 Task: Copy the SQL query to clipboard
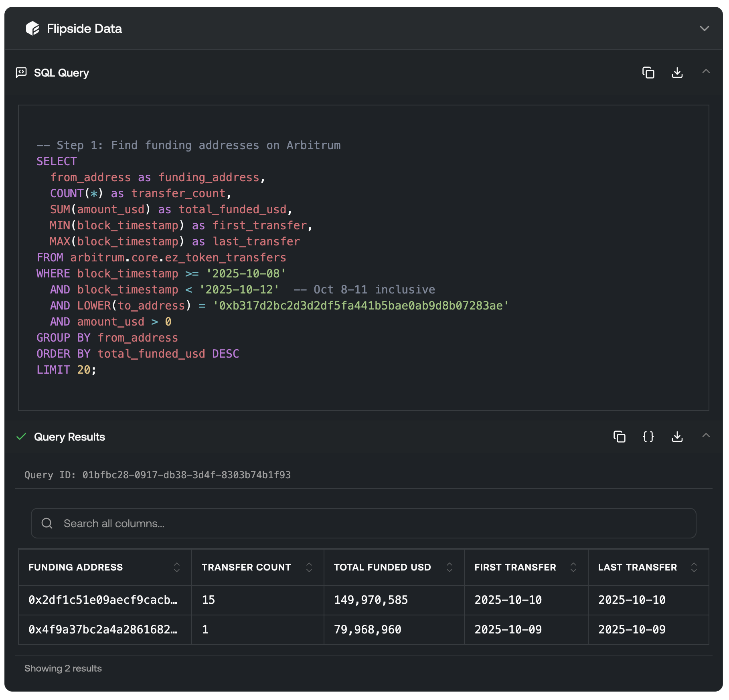click(648, 73)
